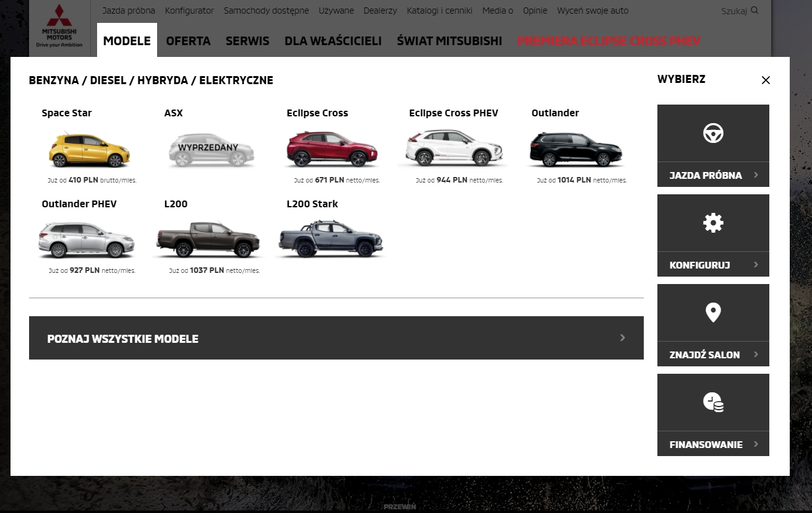Click the Konfiguruj tile label

(699, 265)
